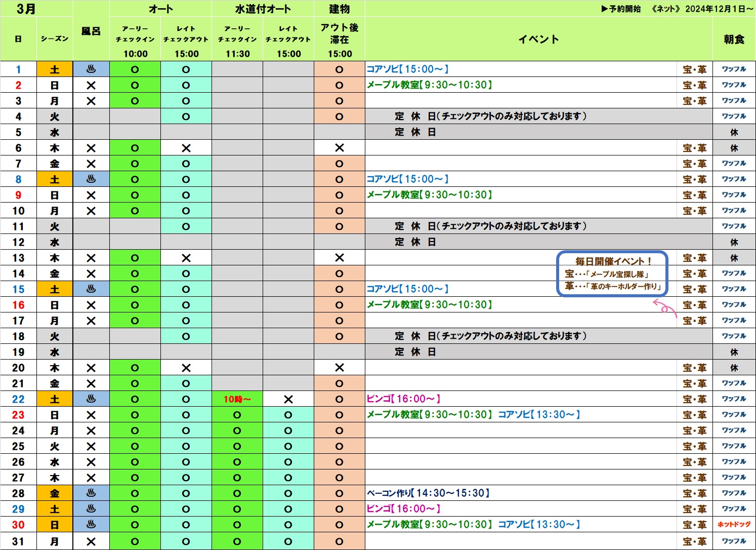Click the orange "金" season cell on March 28
This screenshot has height=550, width=756.
[55, 493]
